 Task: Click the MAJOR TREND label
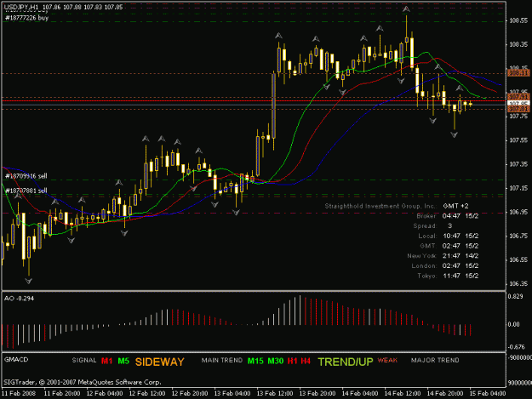coord(435,361)
